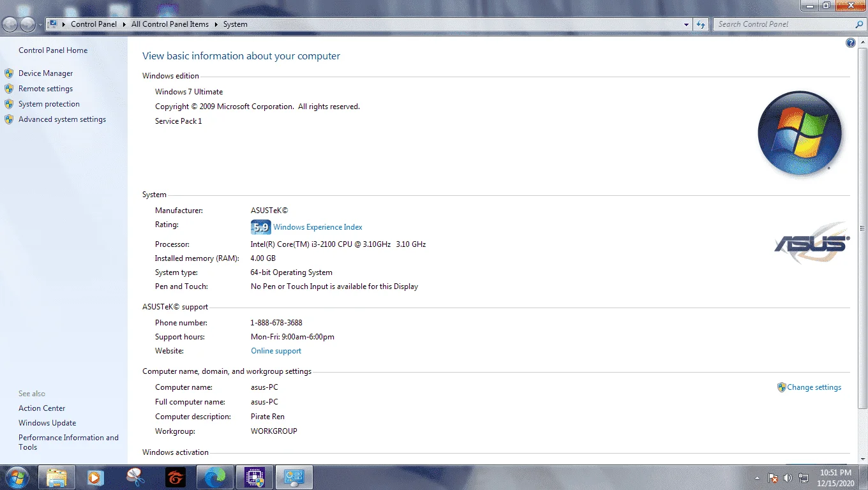This screenshot has height=490, width=868.
Task: Click the Pirate Ren computer description
Action: (267, 417)
